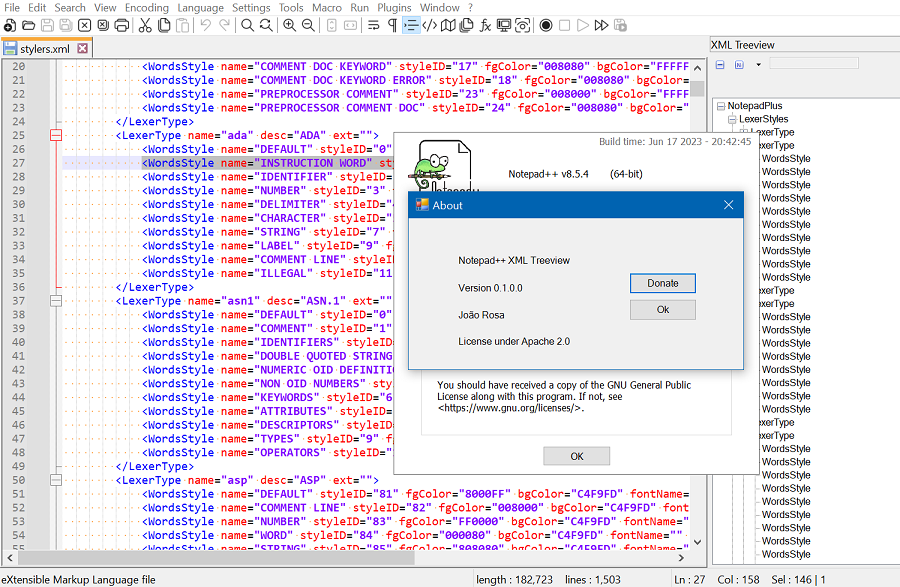Open the XML Treeview toolbar dropdown arrow

[758, 65]
